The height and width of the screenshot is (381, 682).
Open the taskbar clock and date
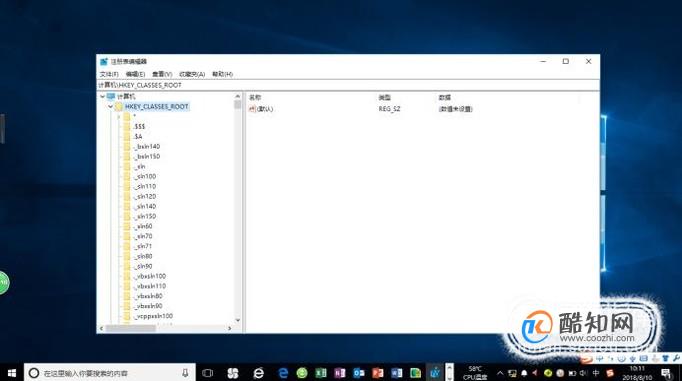pyautogui.click(x=637, y=373)
